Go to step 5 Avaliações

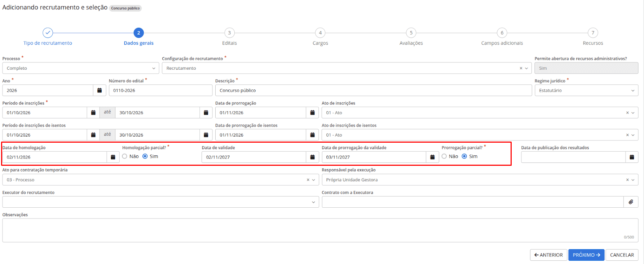(411, 37)
